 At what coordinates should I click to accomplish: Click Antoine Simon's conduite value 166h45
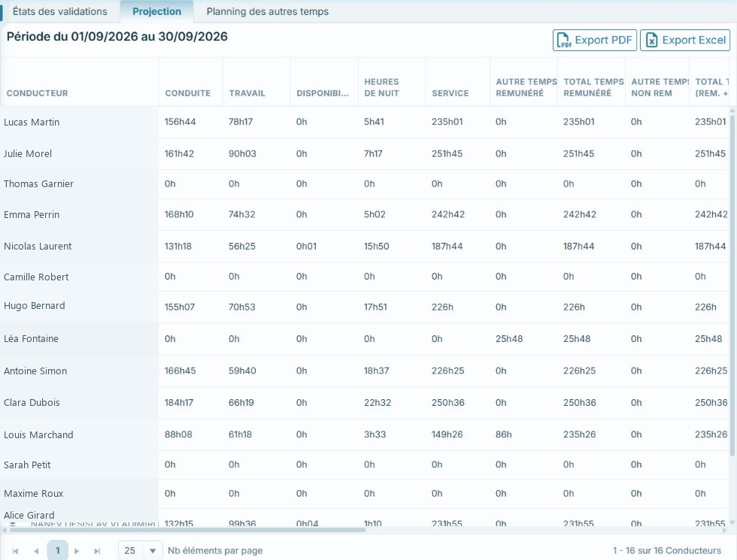tap(180, 371)
